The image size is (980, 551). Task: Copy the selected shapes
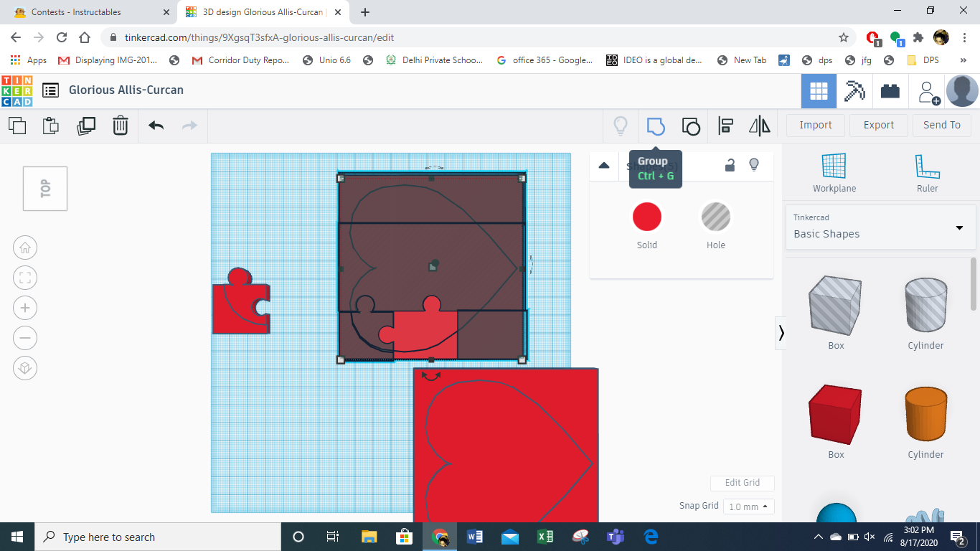(17, 126)
